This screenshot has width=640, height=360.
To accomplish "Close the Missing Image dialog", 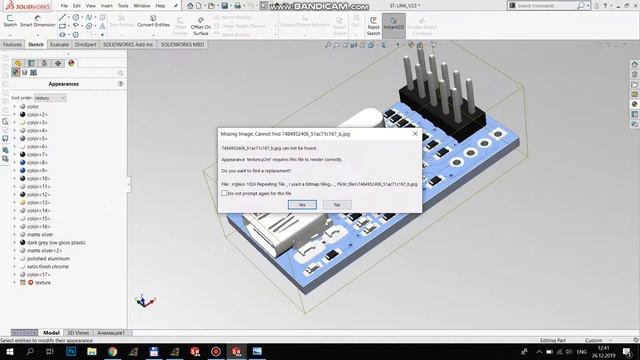I will pyautogui.click(x=415, y=133).
